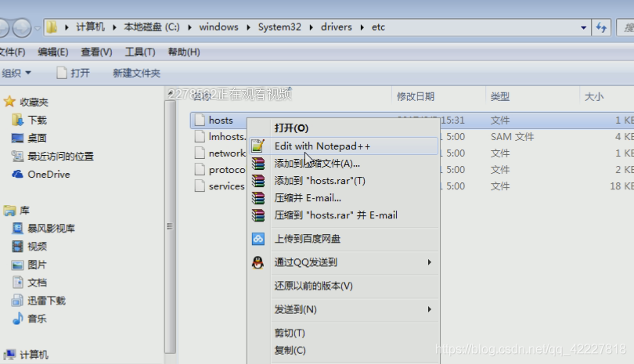Click the lmhosts file icon
This screenshot has width=634, height=364.
pos(200,137)
